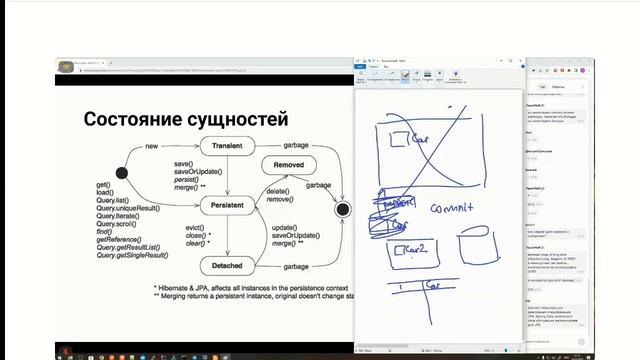This screenshot has height=360, width=640.
Task: Open the Colors group in Paint ribbon
Action: click(440, 76)
